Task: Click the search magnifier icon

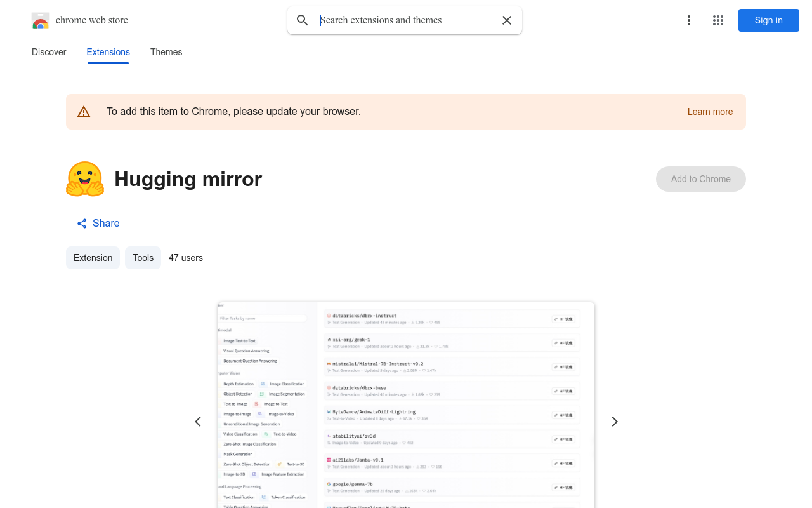Action: coord(303,20)
